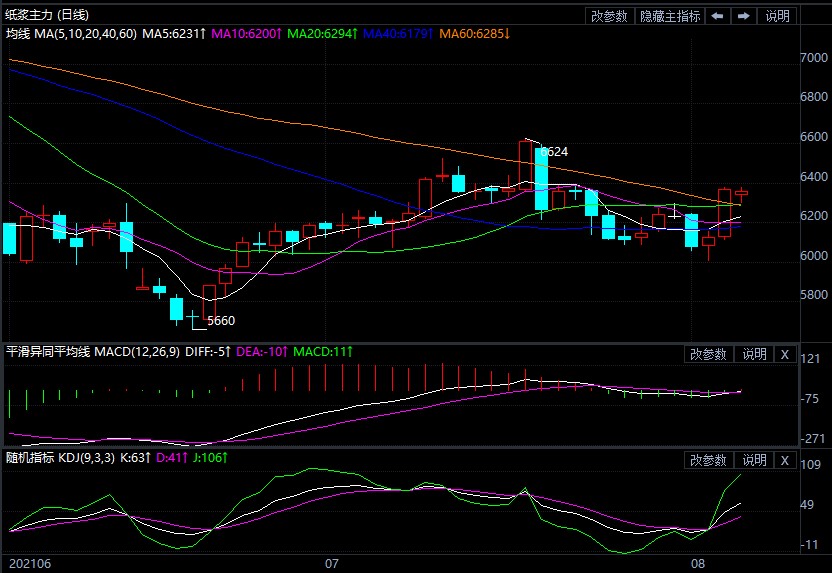Click the 49 KDJ axis label
Screen dimensions: 832x573
click(807, 505)
